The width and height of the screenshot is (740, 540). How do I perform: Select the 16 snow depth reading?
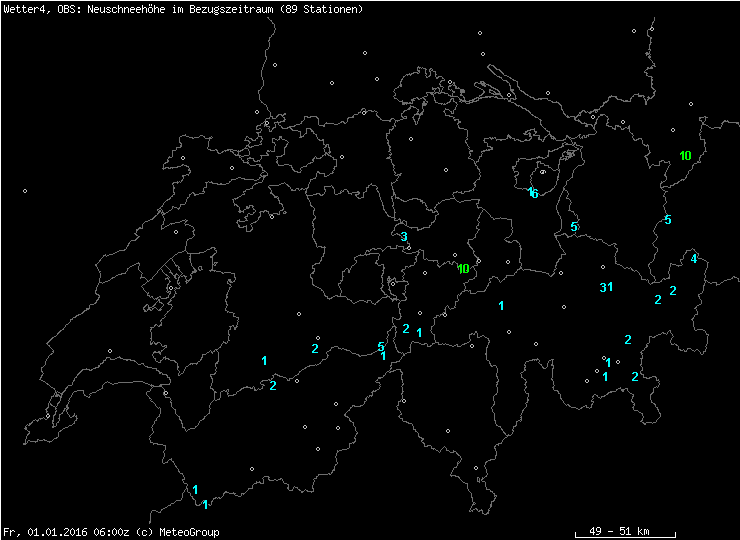[533, 193]
